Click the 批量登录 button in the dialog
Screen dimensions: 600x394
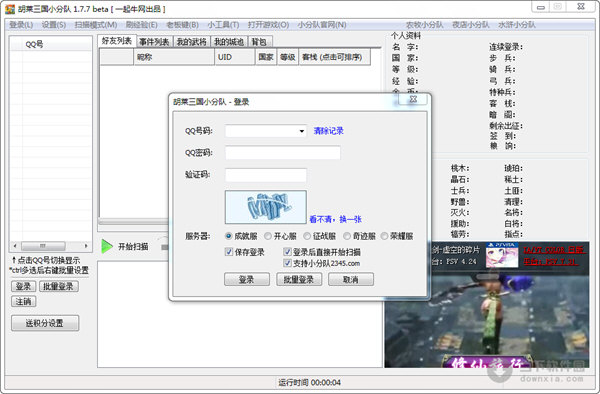pos(298,279)
